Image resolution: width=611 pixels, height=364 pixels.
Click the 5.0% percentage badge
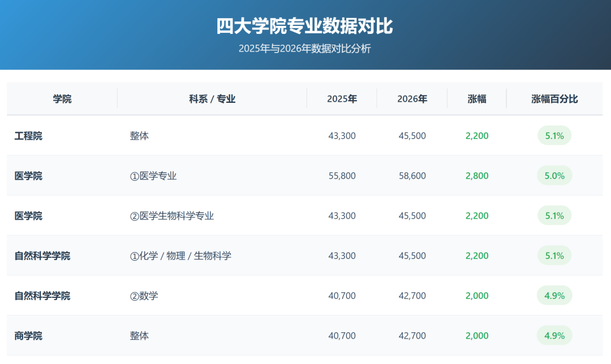click(554, 176)
